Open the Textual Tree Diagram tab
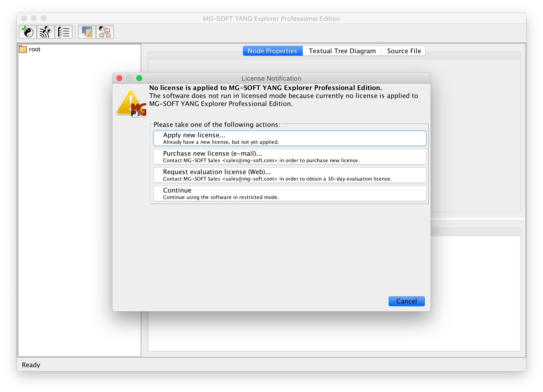The height and width of the screenshot is (392, 543). [x=342, y=51]
